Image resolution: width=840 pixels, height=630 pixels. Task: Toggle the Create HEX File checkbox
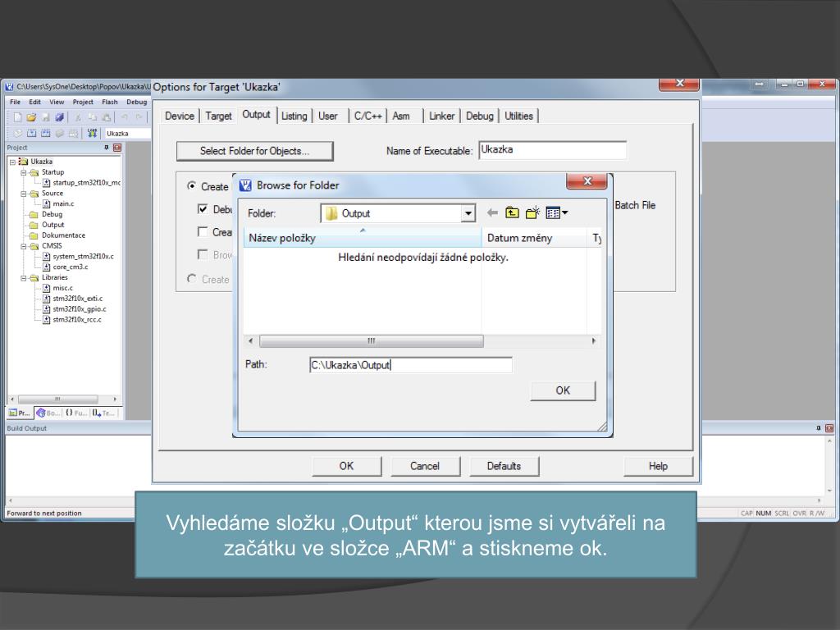[x=203, y=231]
